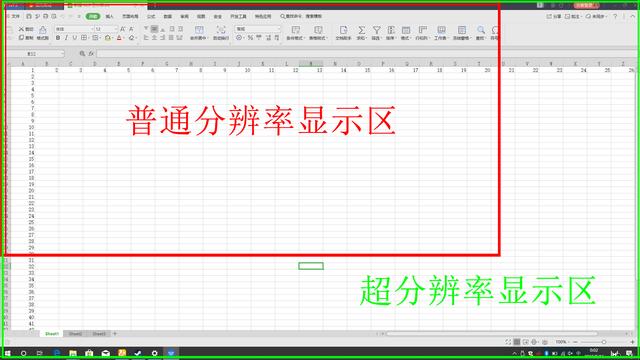Click the add new sheet plus button
This screenshot has width=640, height=360.
[115, 334]
